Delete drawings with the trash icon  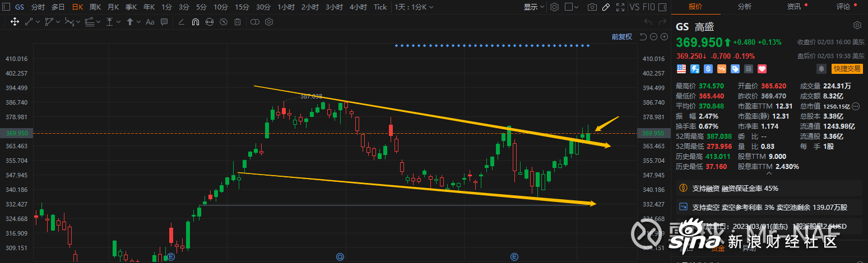coord(238,22)
